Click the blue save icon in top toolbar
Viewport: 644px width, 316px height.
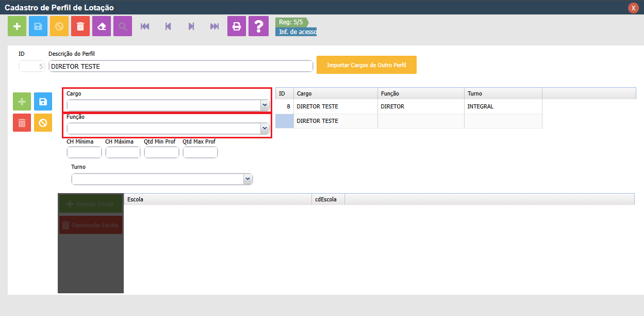(x=38, y=26)
